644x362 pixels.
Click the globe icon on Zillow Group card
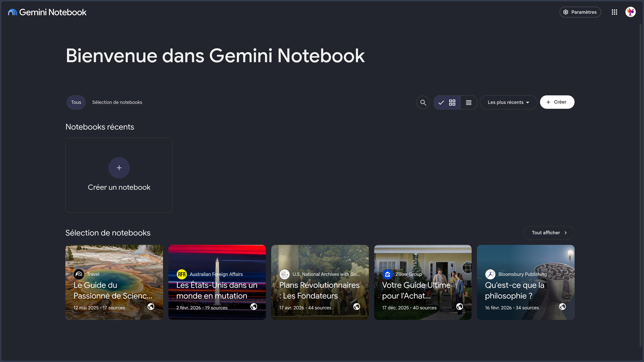pos(460,307)
